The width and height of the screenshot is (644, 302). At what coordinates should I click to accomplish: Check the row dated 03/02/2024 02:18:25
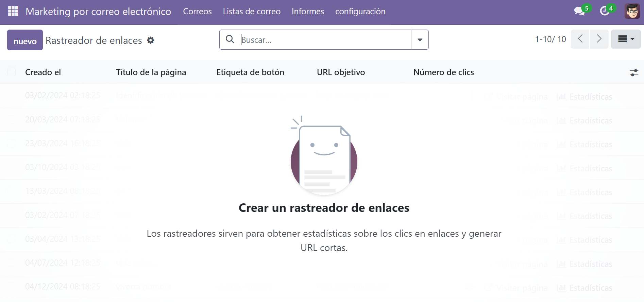tap(12, 96)
